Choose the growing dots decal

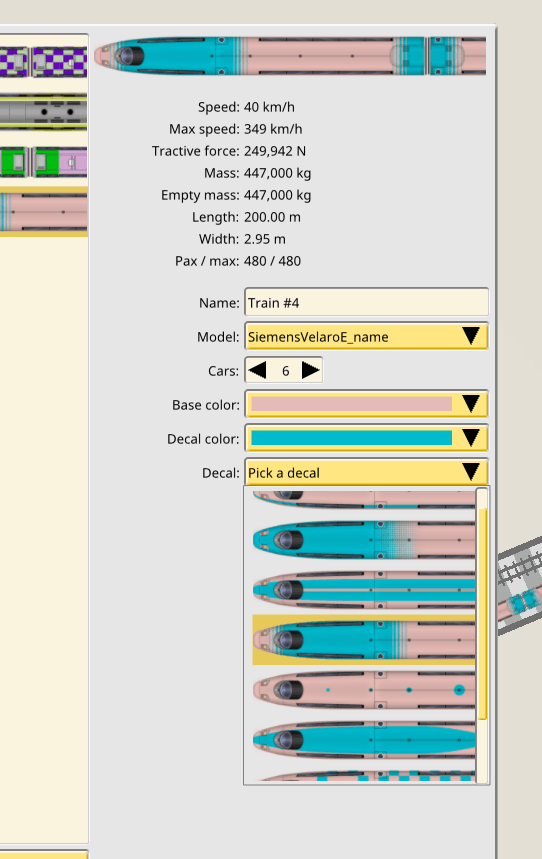(363, 690)
